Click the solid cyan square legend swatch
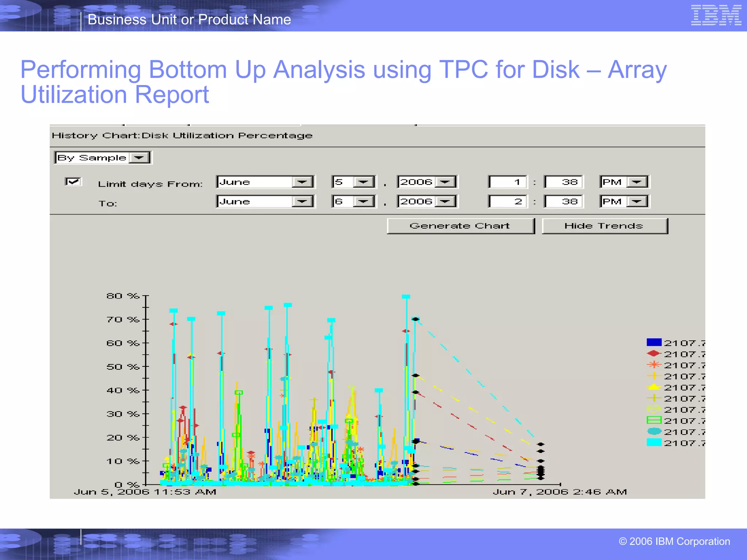This screenshot has height=560, width=747. point(654,442)
